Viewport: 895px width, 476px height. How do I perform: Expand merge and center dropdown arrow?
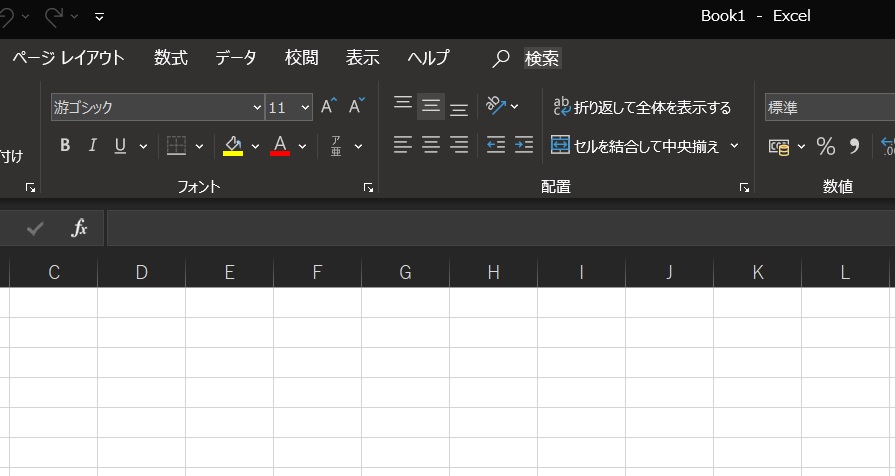pyautogui.click(x=735, y=146)
